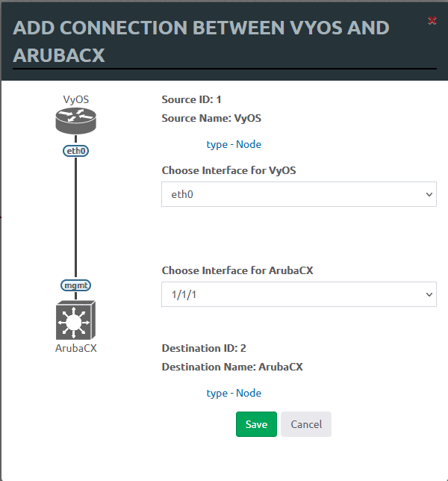Screen dimensions: 448x481
Task: Cancel adding the connection
Action: tap(306, 424)
